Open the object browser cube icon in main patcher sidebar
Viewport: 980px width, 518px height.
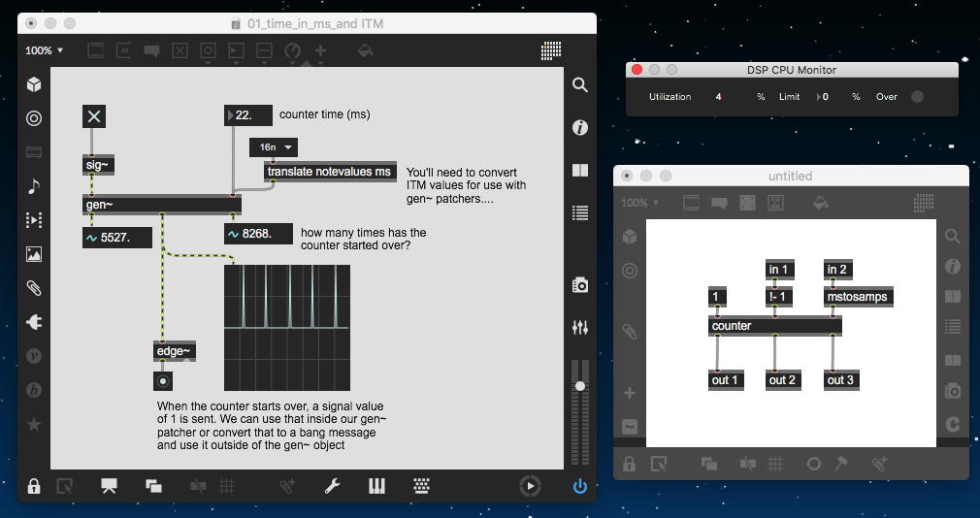click(x=34, y=84)
